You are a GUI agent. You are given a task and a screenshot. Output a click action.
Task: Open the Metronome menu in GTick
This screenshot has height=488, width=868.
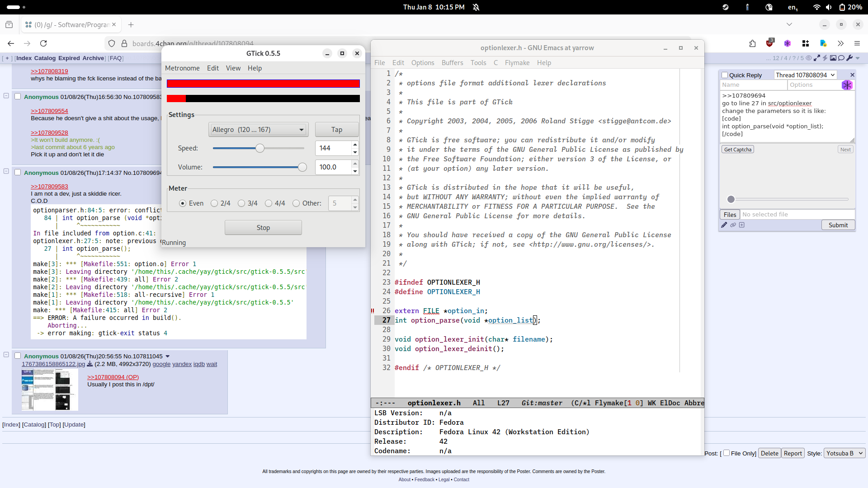tap(182, 68)
